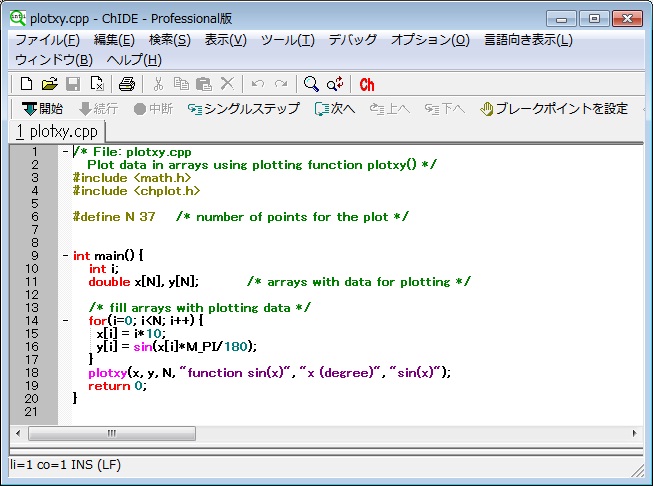Collapse the comment fold at line 1
The image size is (653, 486).
65,152
